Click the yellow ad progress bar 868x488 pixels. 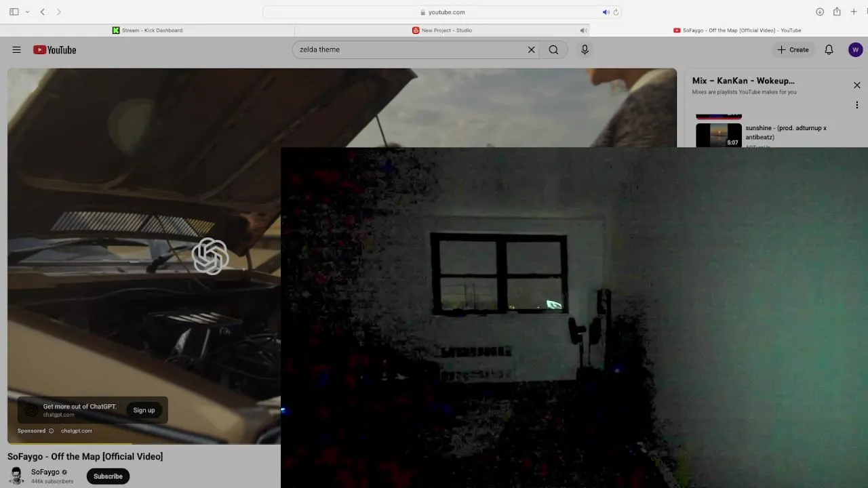pos(70,444)
